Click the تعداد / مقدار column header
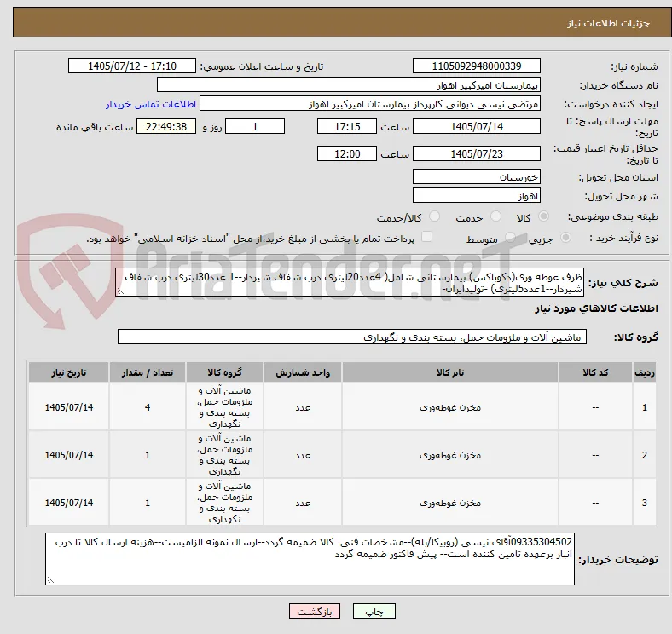 [x=148, y=372]
